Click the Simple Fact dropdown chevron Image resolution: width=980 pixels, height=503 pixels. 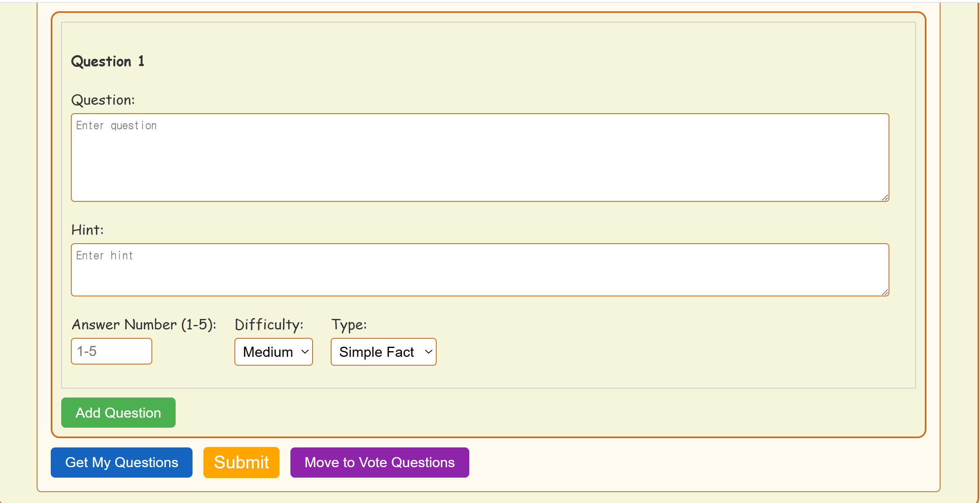tap(428, 352)
